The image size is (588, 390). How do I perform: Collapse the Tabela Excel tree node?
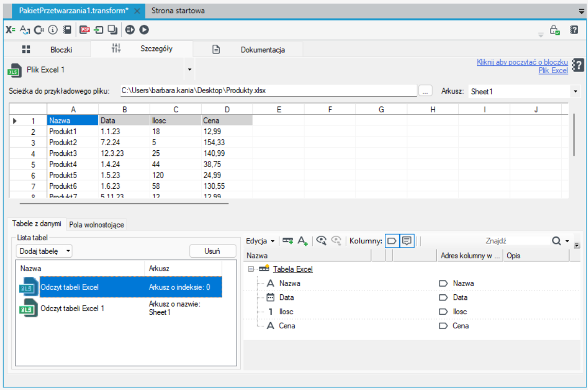[x=251, y=269]
